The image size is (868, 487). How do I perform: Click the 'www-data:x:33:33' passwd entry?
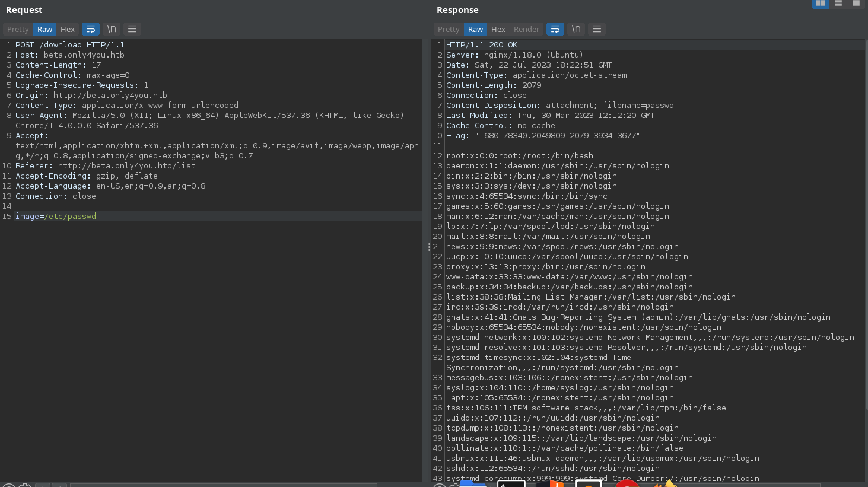point(570,276)
